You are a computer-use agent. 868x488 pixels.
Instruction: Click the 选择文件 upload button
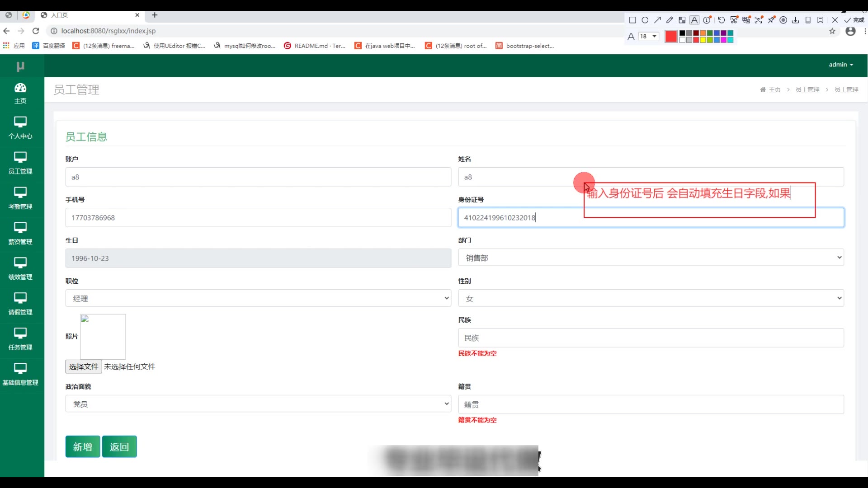pos(84,366)
